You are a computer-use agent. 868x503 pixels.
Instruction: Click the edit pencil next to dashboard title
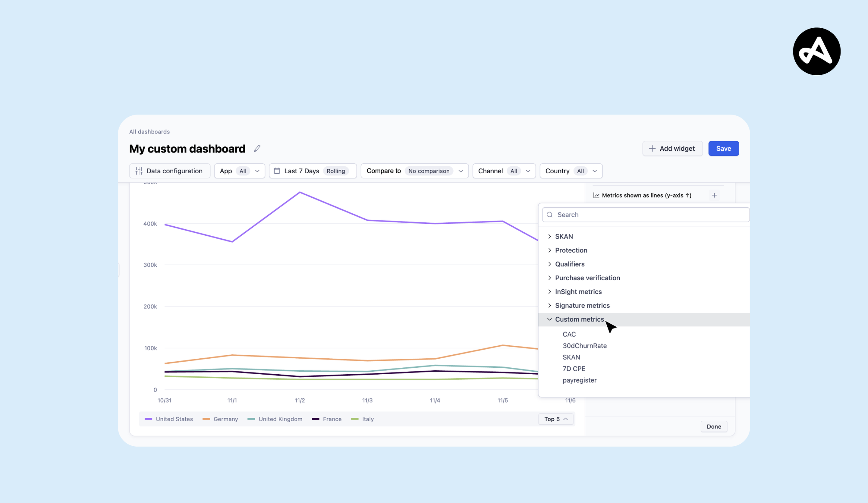(257, 148)
